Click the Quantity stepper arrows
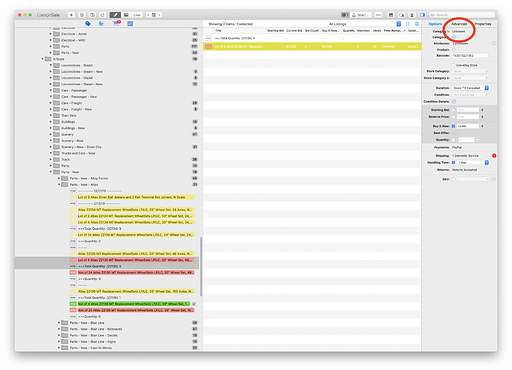This screenshot has height=370, width=512. [477, 140]
